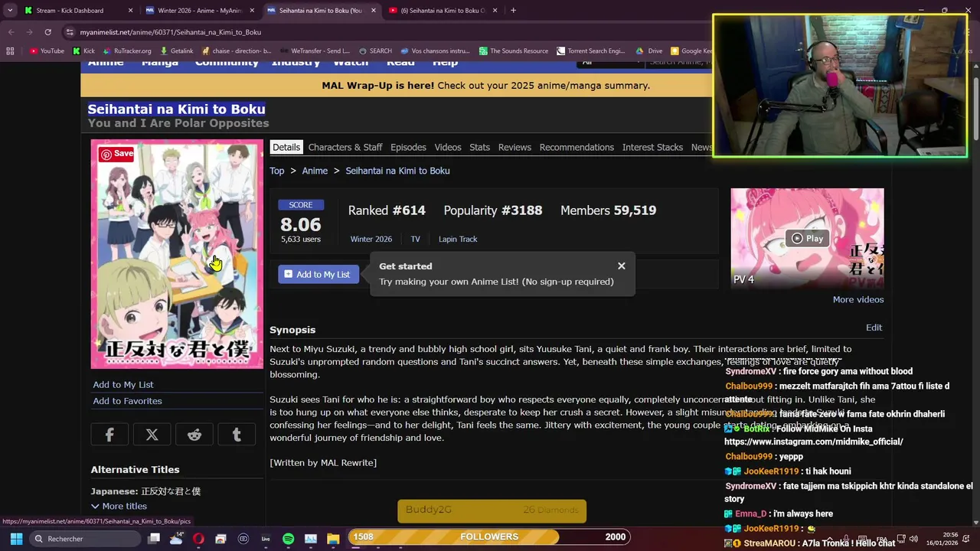Open The Sounds Resource bookmark
This screenshot has width=980, height=551.
pos(514,51)
